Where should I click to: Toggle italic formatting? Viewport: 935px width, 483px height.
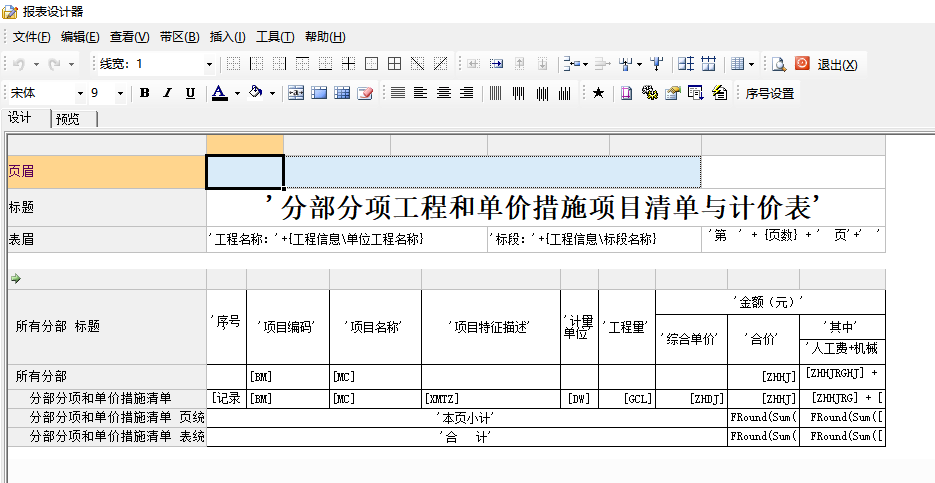pos(168,93)
